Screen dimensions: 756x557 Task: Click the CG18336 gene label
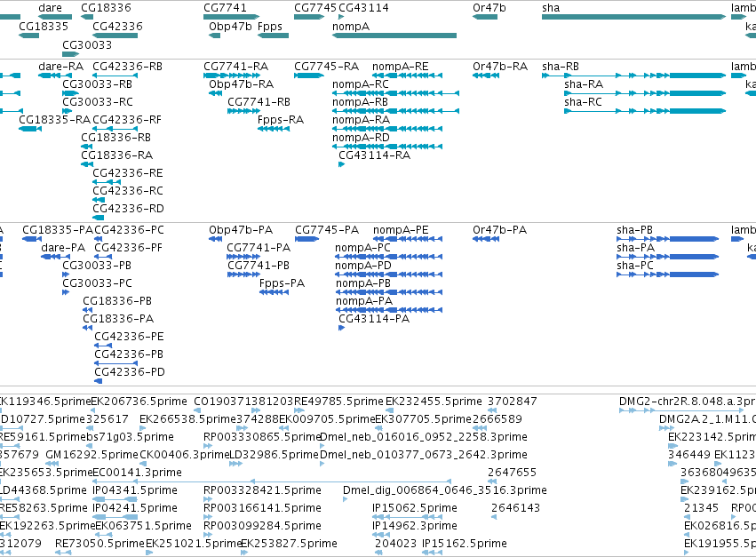pos(106,8)
